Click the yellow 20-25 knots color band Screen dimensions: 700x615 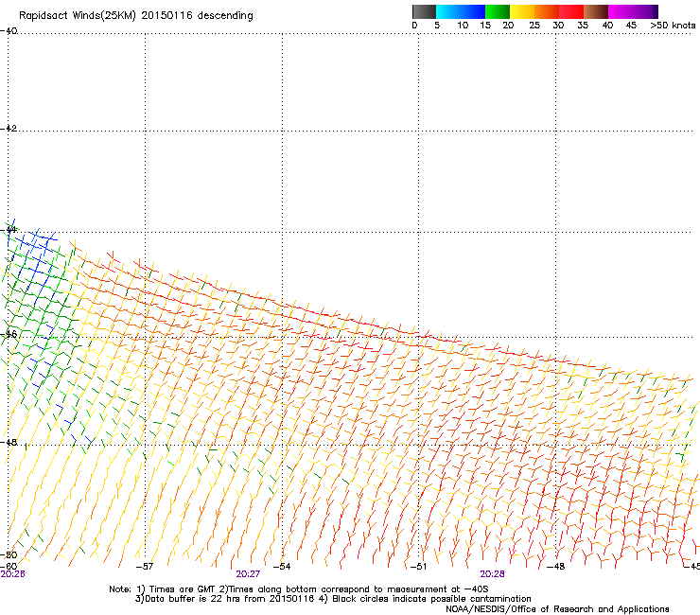click(522, 11)
